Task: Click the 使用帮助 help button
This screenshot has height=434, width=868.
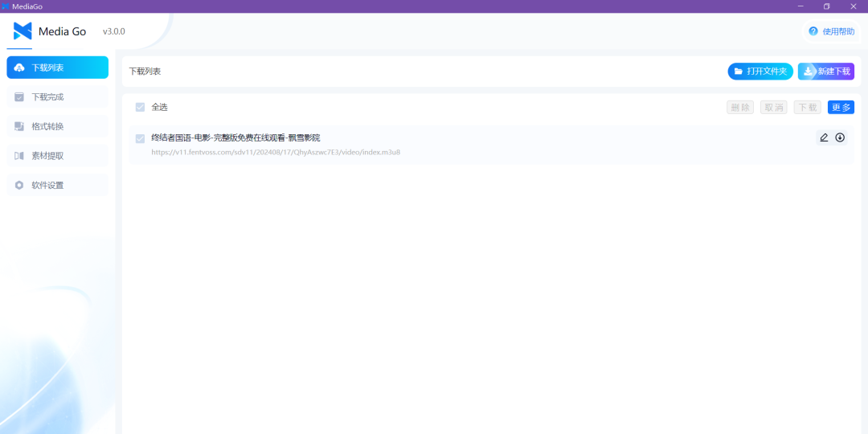Action: (x=832, y=31)
